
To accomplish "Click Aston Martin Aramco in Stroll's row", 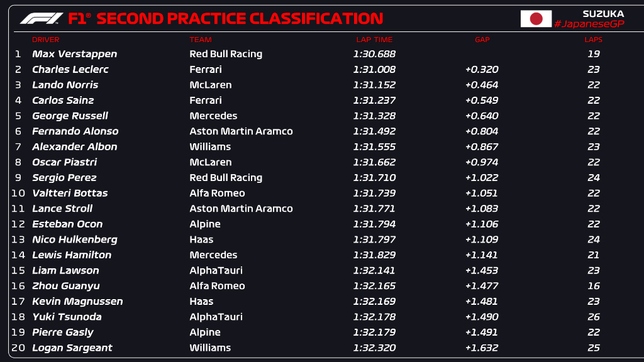I will [241, 209].
